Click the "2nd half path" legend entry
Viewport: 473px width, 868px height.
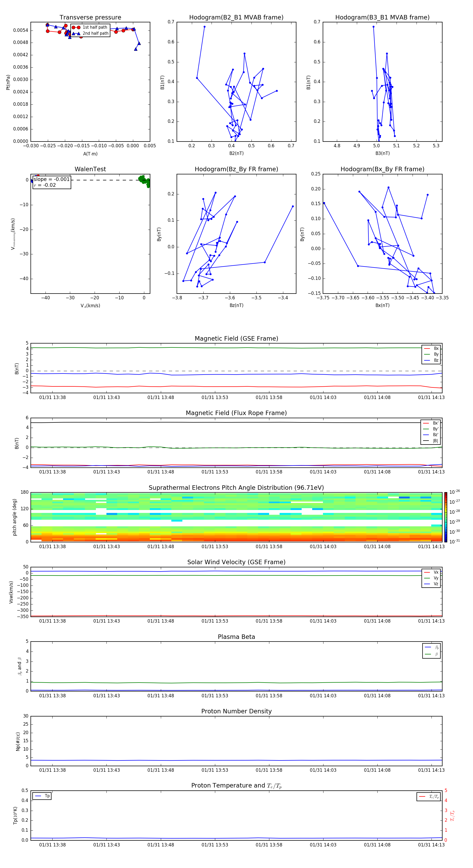point(91,33)
